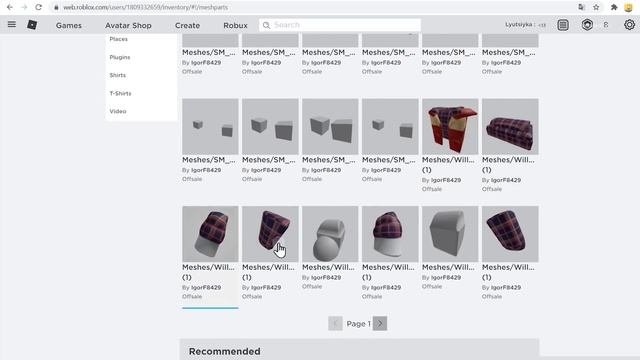640x360 pixels.
Task: Open the folded plaid blanket mesh thumbnail
Action: 510,127
